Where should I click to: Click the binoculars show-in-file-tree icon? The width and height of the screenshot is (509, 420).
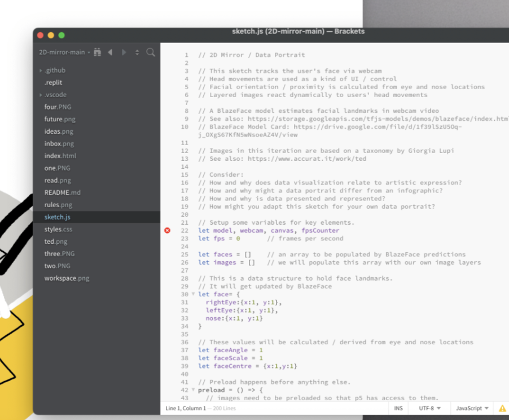point(97,52)
